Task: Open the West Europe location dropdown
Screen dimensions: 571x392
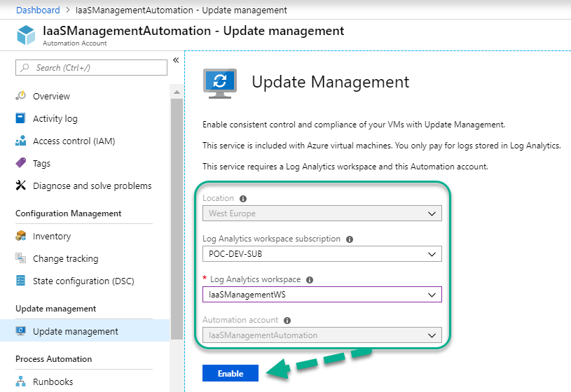Action: click(322, 213)
